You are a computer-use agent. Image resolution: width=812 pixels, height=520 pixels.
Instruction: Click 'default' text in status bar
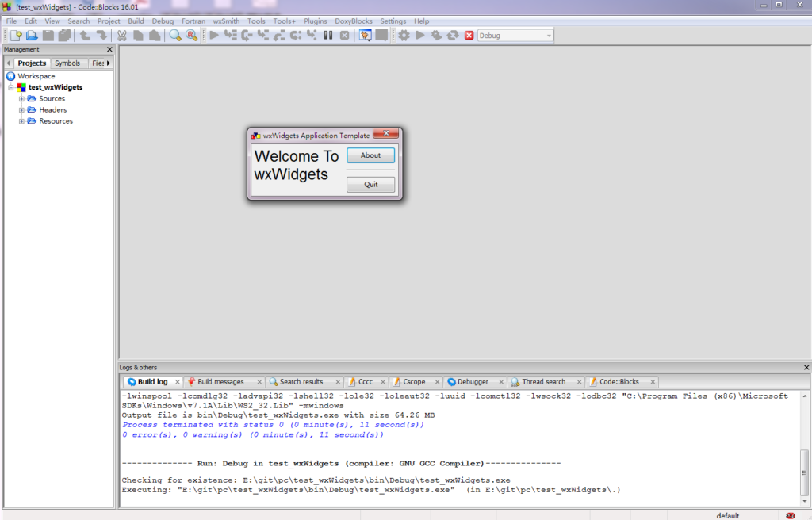728,516
